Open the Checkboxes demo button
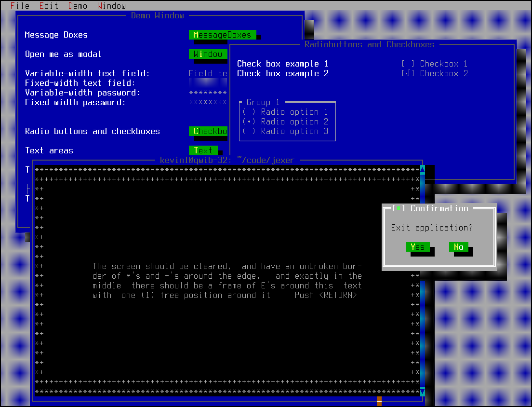Screen dimensions: 532x407 (208, 131)
